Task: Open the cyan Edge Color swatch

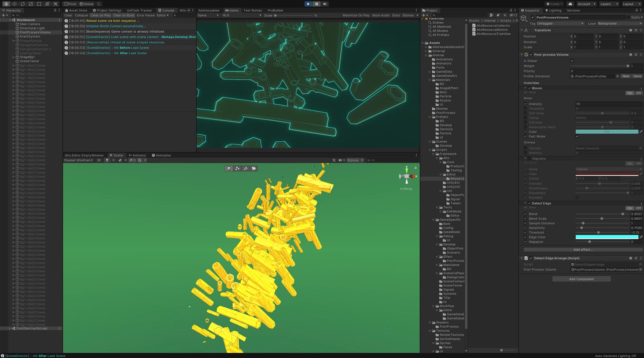Action: (607, 237)
